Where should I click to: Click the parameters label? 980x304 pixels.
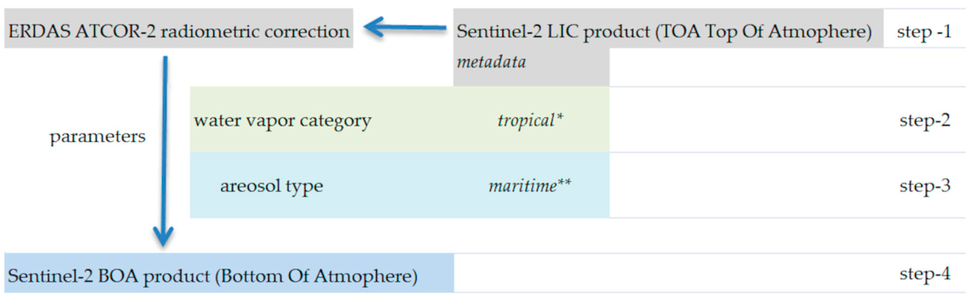[97, 136]
